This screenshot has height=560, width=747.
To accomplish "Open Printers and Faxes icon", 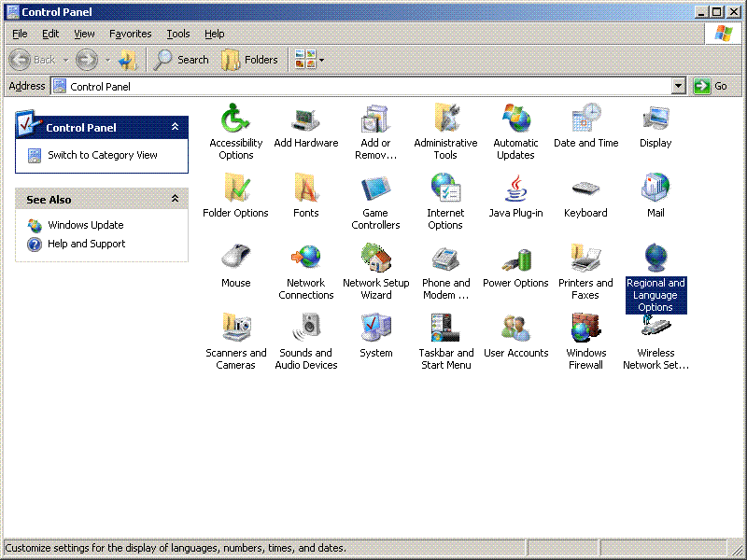I will tap(585, 259).
